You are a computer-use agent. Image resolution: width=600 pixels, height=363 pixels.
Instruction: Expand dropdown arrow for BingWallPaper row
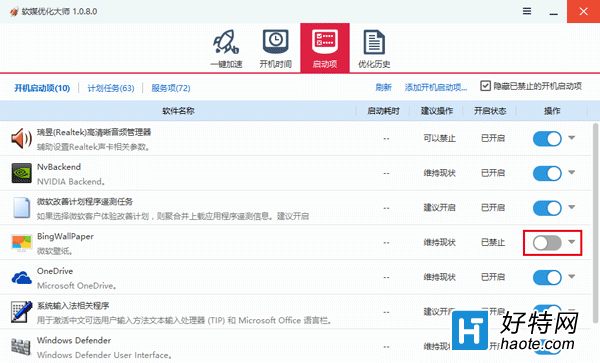572,241
